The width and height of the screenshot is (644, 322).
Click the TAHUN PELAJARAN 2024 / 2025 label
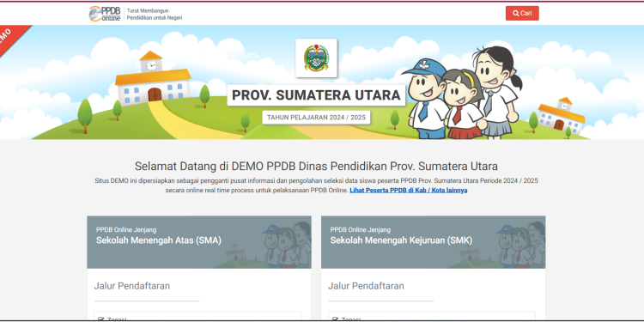click(316, 118)
